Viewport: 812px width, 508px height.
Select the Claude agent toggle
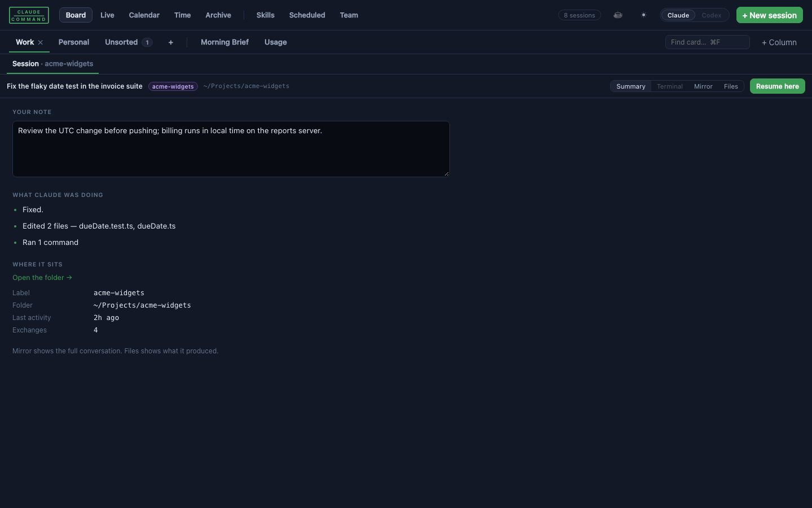(x=678, y=15)
